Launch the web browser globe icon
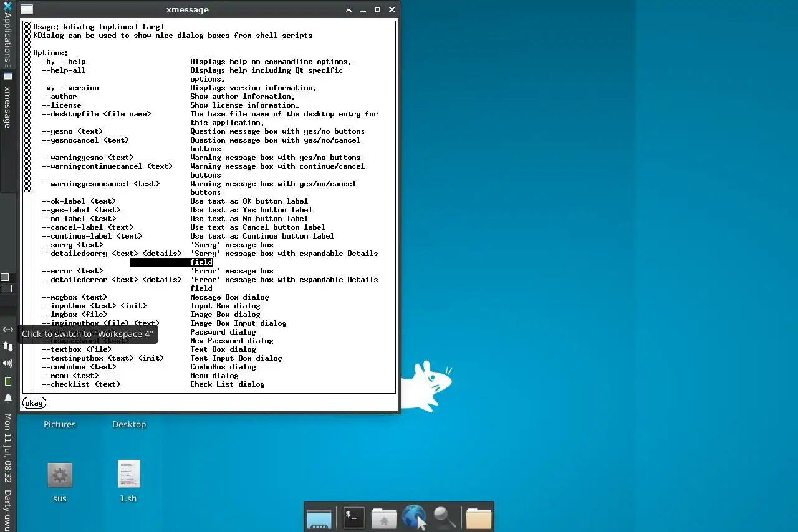Viewport: 798px width, 532px height. [413, 518]
